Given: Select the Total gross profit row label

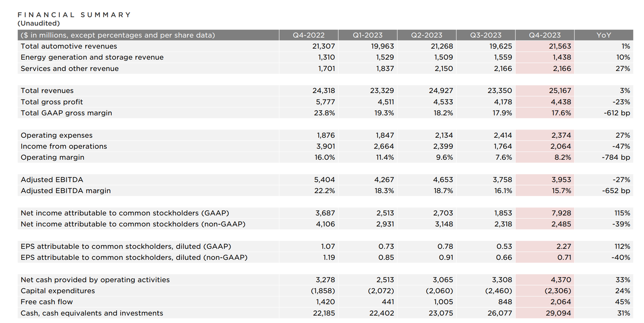Looking at the screenshot, I should click(x=52, y=102).
